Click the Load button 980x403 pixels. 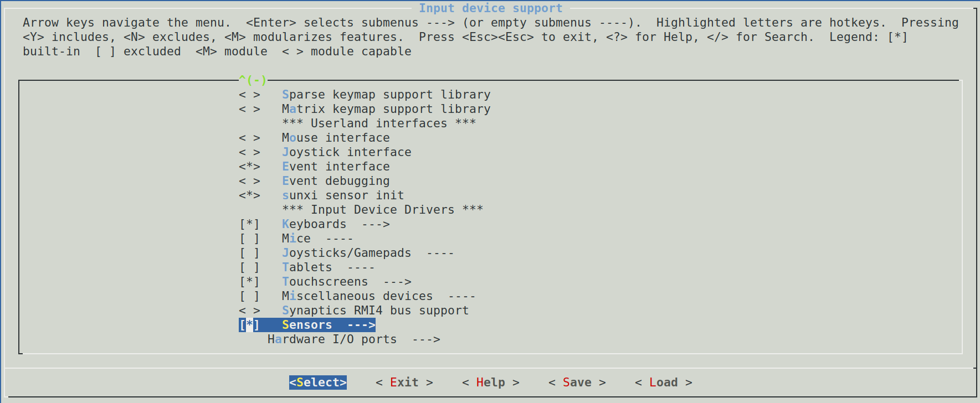click(x=664, y=383)
